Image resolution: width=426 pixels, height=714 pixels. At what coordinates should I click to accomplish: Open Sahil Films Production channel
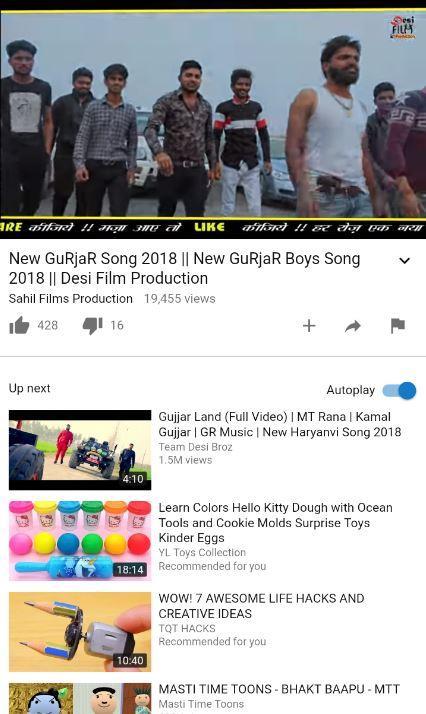point(71,299)
